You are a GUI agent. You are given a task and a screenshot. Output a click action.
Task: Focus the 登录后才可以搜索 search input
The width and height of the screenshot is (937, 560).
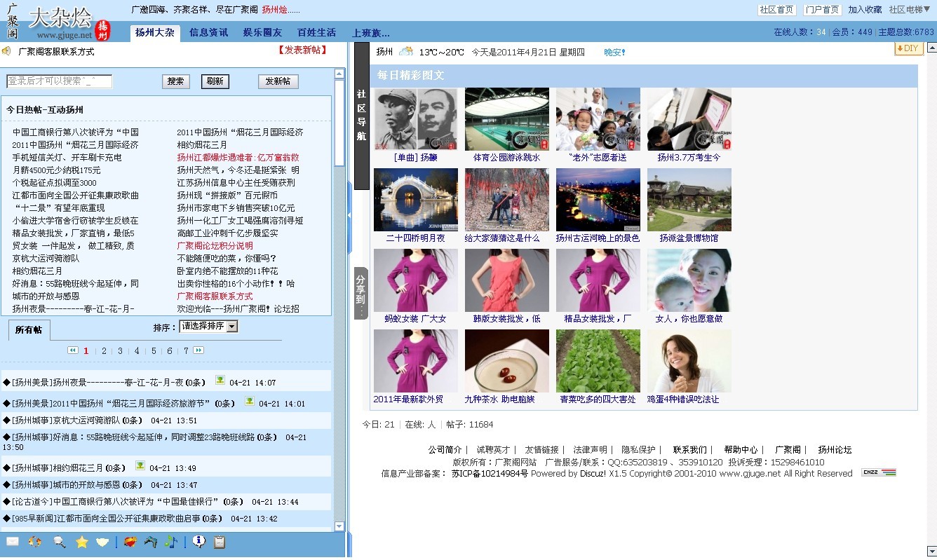(60, 81)
